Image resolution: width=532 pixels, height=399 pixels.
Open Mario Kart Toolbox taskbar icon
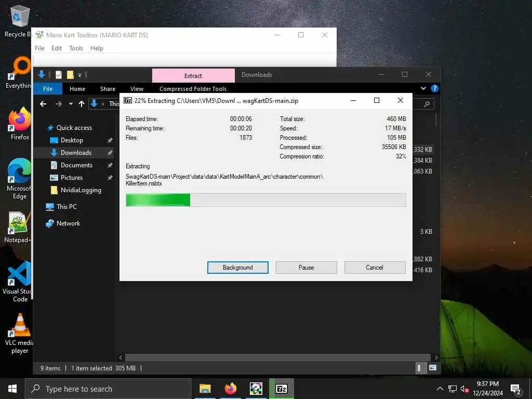[256, 389]
